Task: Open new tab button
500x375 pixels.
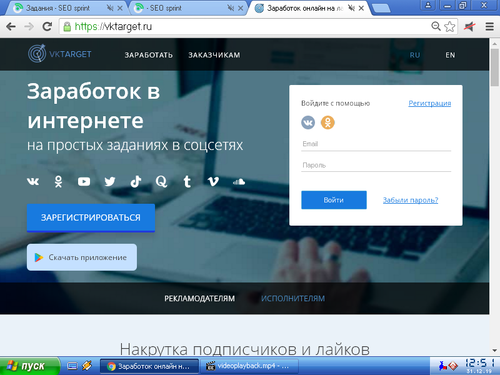Action: pos(381,8)
